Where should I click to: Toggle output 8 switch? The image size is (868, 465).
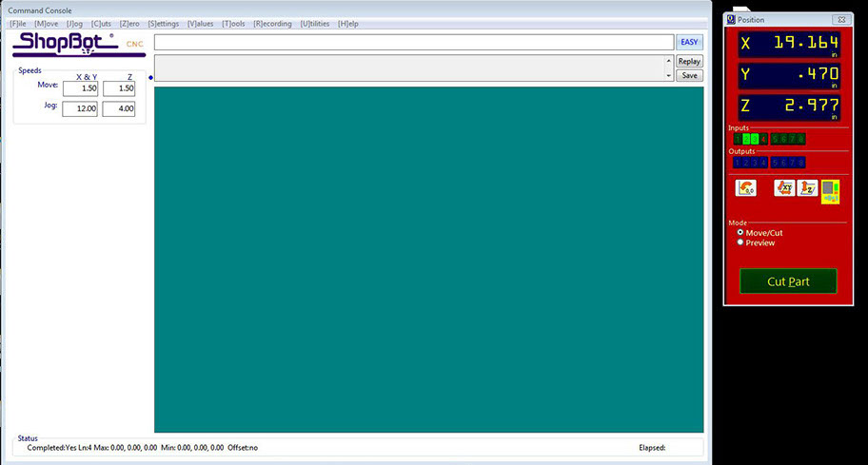pos(801,163)
